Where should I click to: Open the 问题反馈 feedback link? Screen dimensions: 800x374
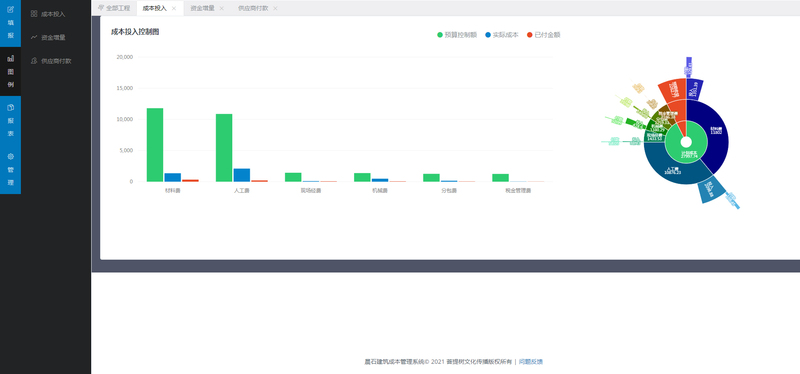(531, 362)
